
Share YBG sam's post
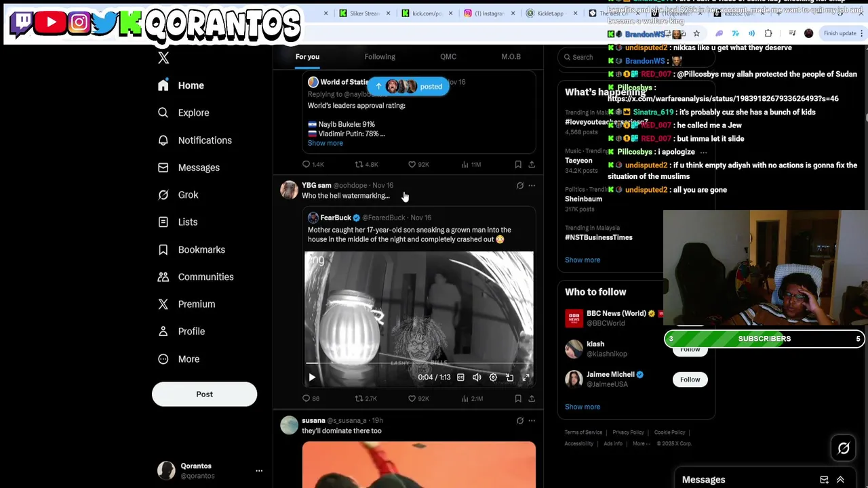tap(532, 399)
